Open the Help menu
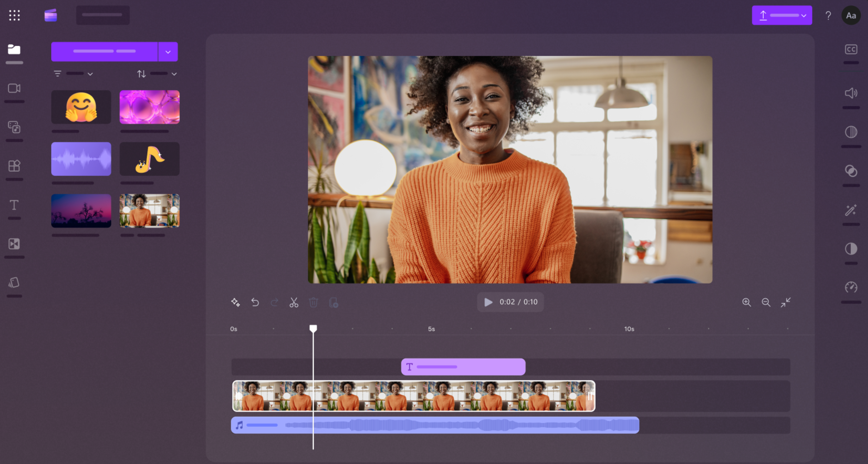This screenshot has width=868, height=464. [828, 15]
